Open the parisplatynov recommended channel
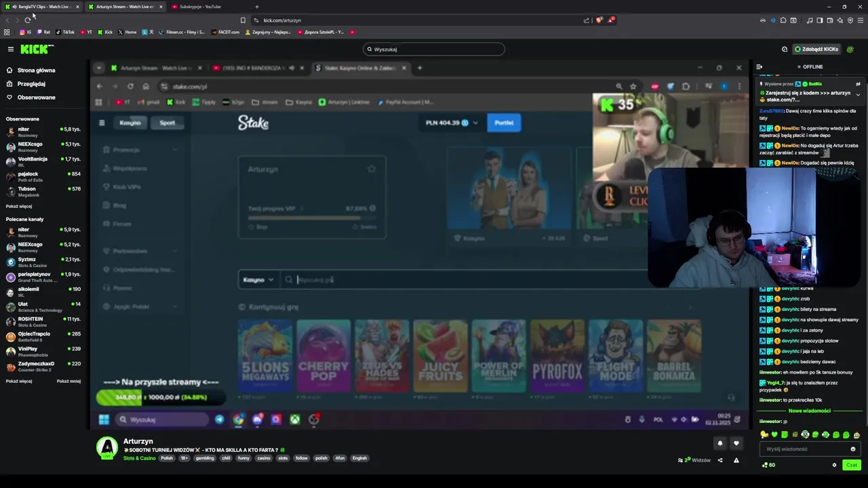868x488 pixels. click(43, 277)
